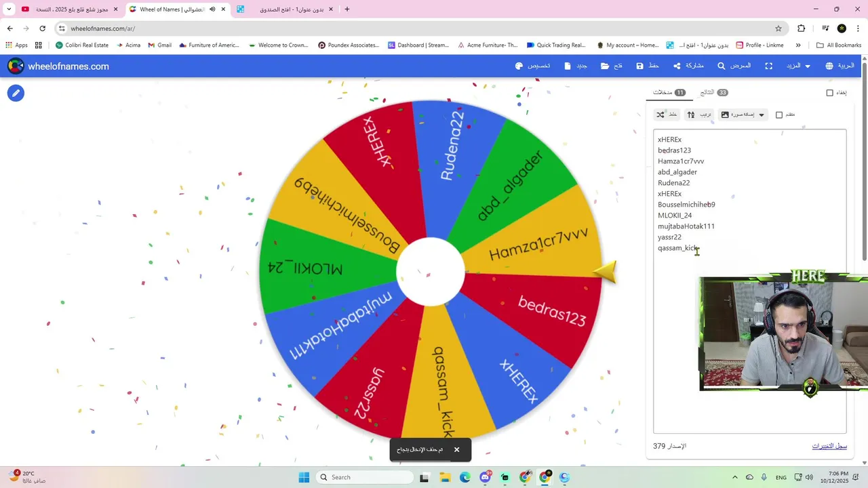Click the address bar URL
Image resolution: width=868 pixels, height=488 pixels.
[102, 28]
